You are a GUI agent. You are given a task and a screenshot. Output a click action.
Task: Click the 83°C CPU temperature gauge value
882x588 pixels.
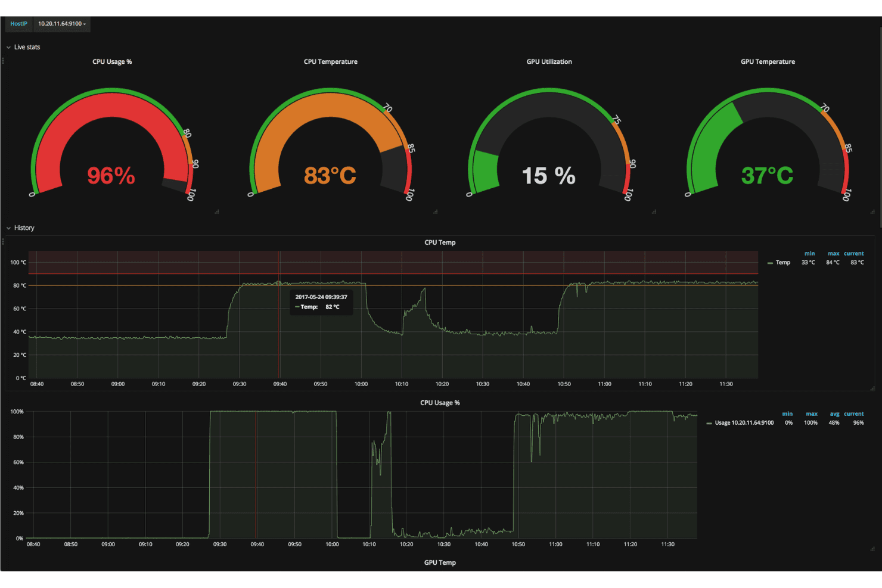[x=330, y=176]
